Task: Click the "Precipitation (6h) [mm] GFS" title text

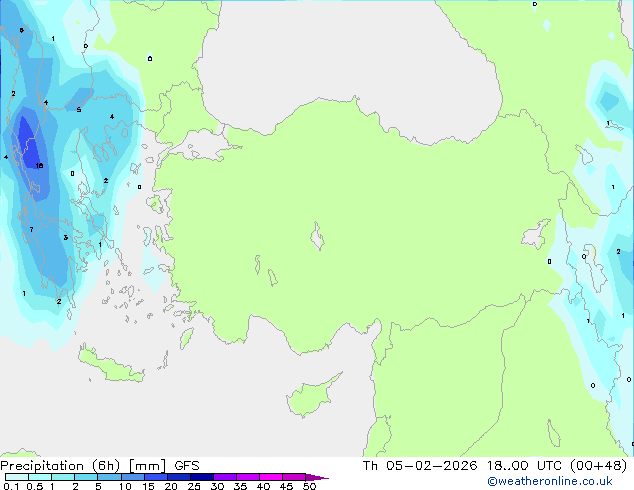Action: [x=100, y=466]
